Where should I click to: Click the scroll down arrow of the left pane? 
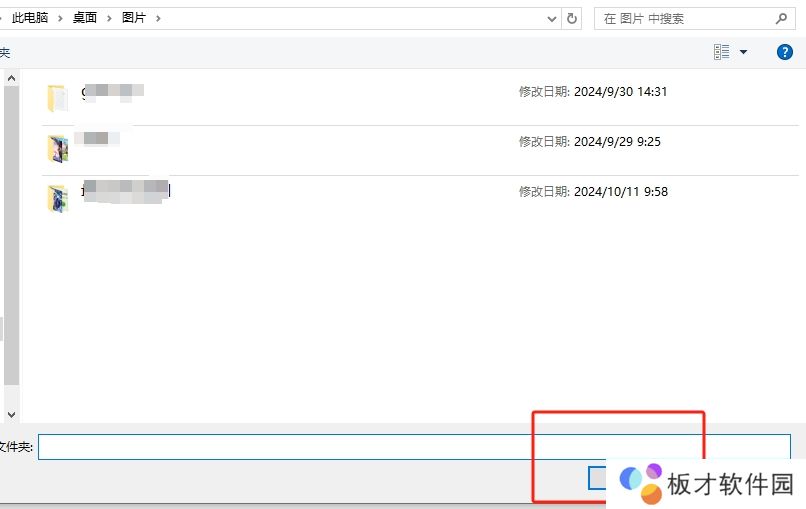[11, 413]
